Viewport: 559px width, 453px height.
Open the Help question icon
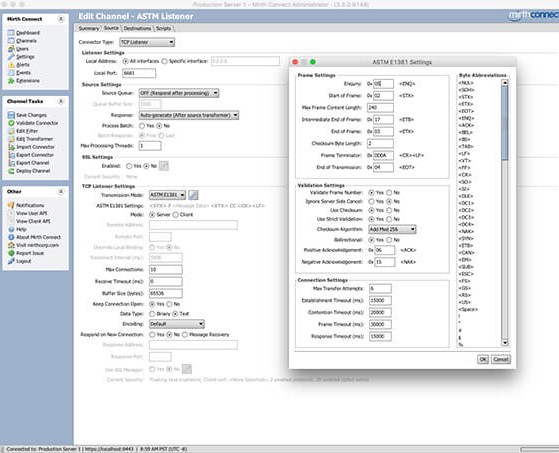pyautogui.click(x=11, y=229)
